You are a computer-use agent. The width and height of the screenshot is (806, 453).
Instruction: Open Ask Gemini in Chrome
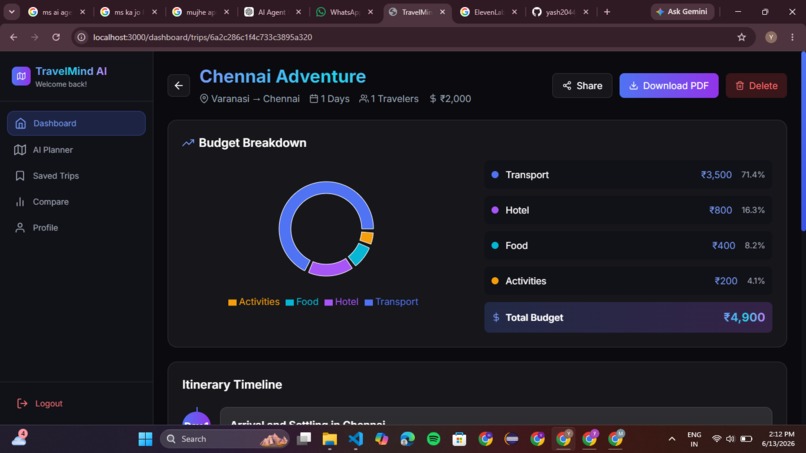pos(682,12)
